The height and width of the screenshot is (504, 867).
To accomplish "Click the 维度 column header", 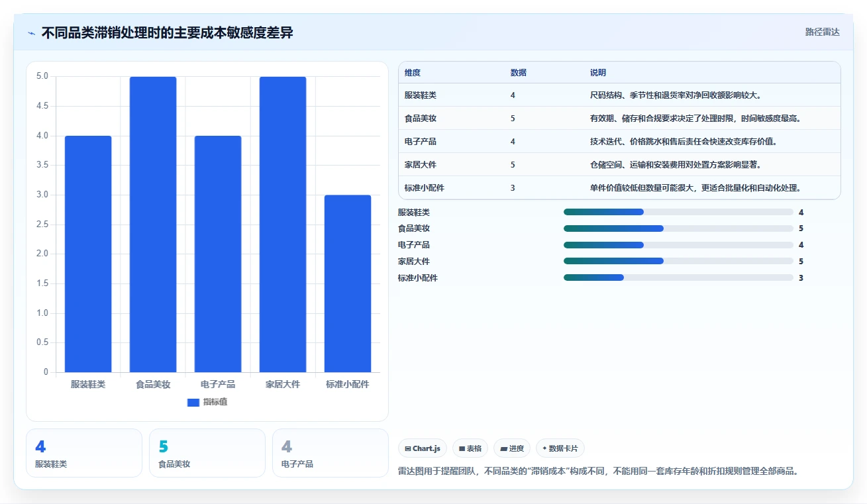I will (413, 73).
